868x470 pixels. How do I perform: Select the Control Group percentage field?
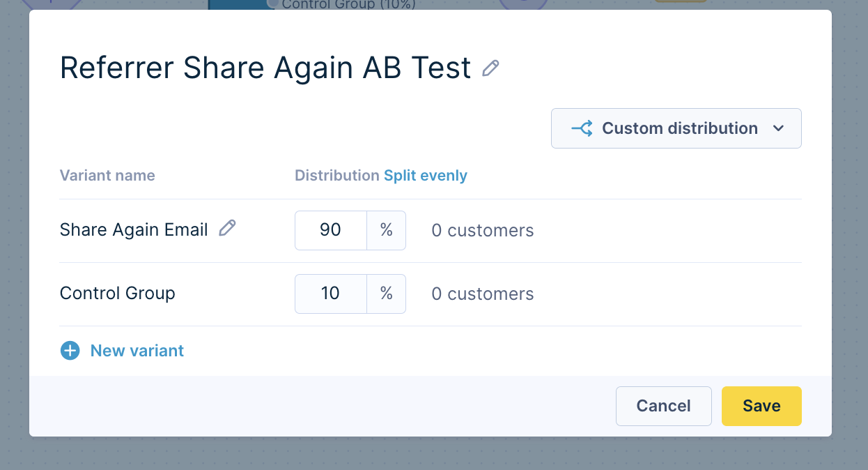tap(330, 294)
